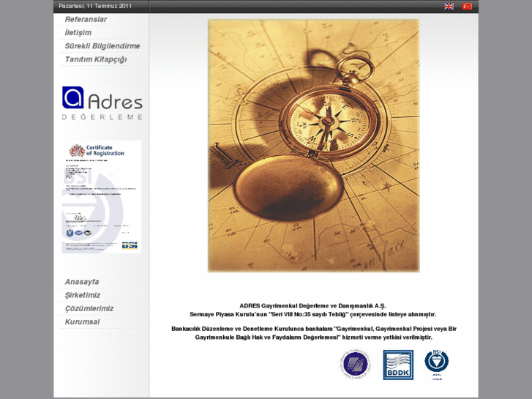The height and width of the screenshot is (399, 532).
Task: Click the ADRES Gayrimenkul Değerleme company title
Action: [x=312, y=305]
